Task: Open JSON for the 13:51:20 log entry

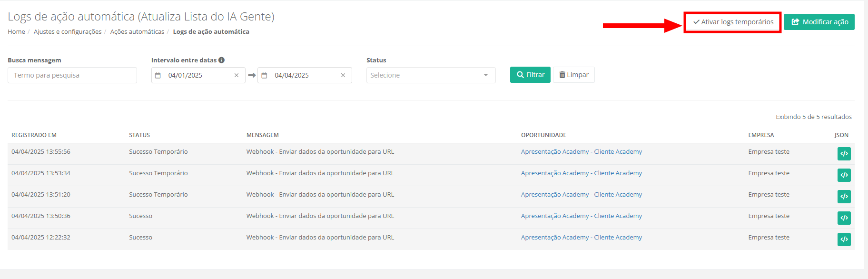Action: [x=844, y=197]
